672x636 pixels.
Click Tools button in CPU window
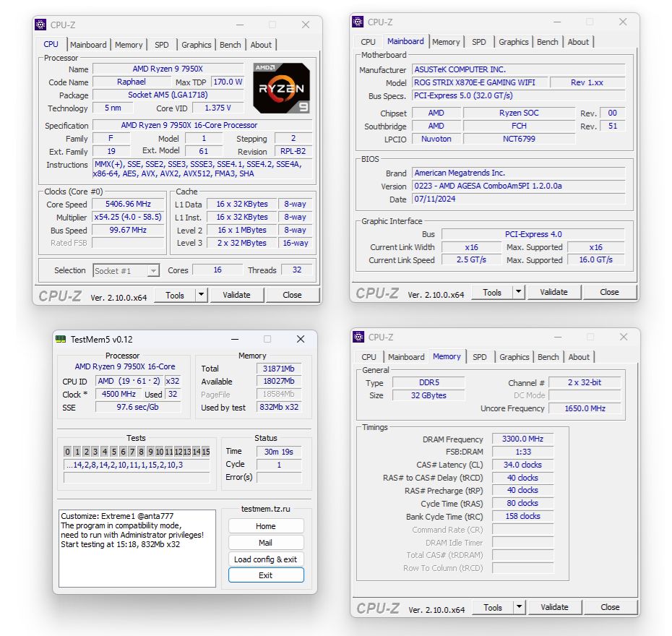coord(174,295)
